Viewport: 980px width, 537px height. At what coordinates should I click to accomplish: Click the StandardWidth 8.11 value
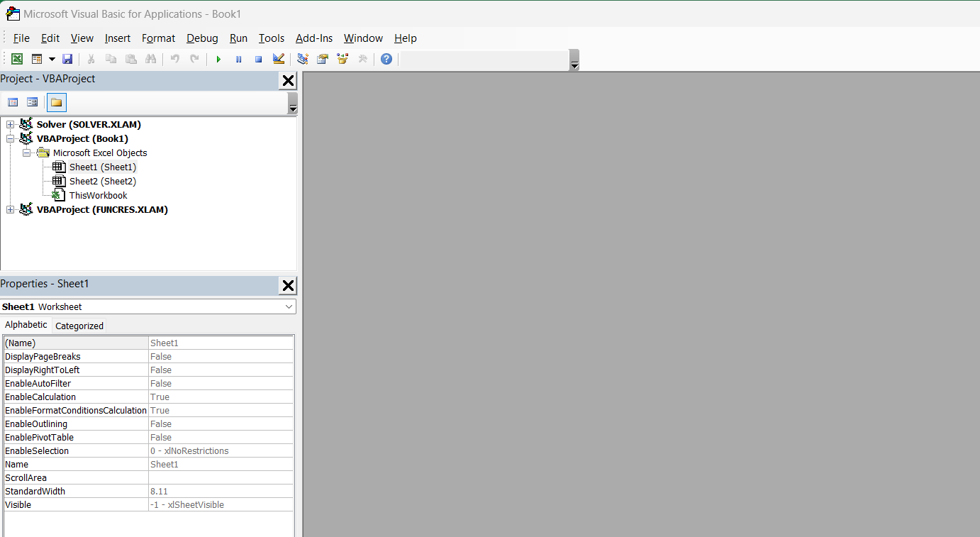(x=221, y=492)
